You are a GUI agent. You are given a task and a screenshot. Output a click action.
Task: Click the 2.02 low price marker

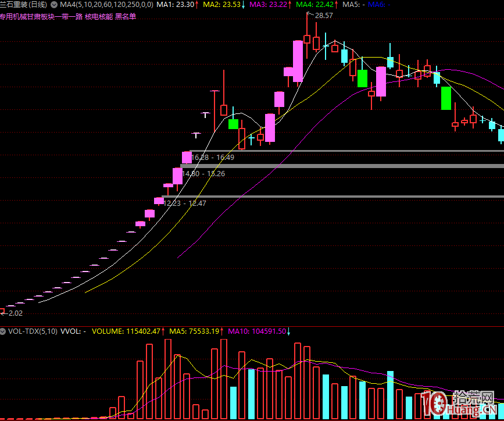[16, 313]
